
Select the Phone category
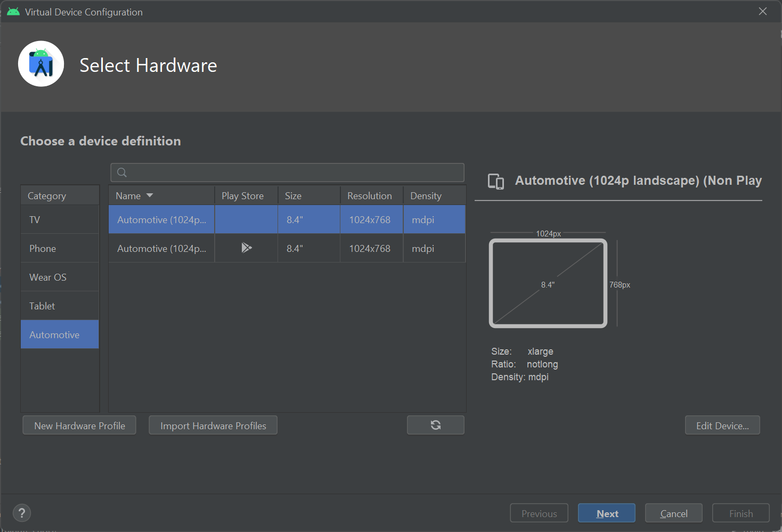pyautogui.click(x=60, y=248)
